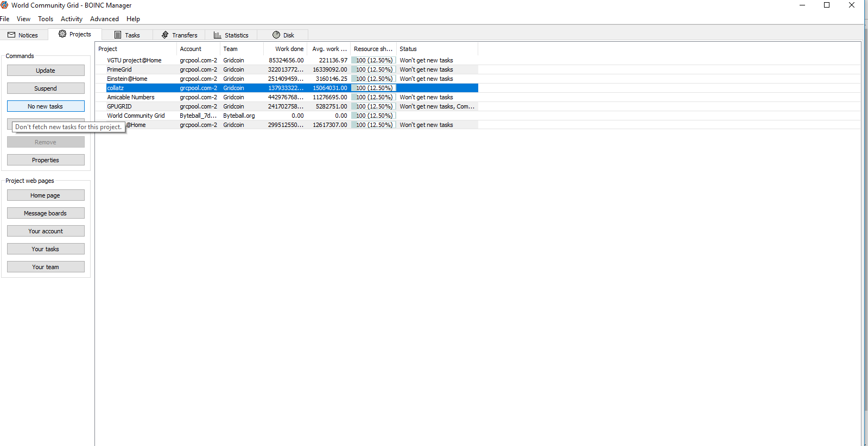
Task: Click the average work value 11276695.00
Action: coord(330,97)
